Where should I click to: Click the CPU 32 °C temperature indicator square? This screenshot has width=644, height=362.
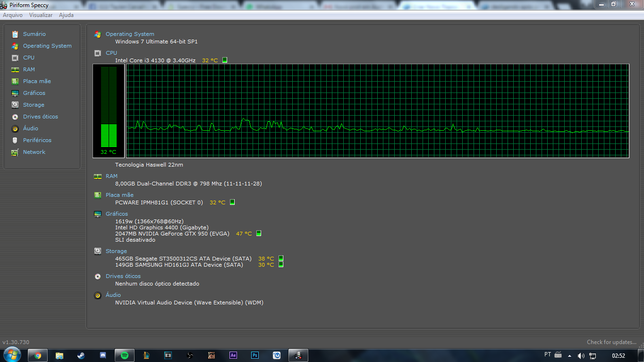tap(225, 60)
